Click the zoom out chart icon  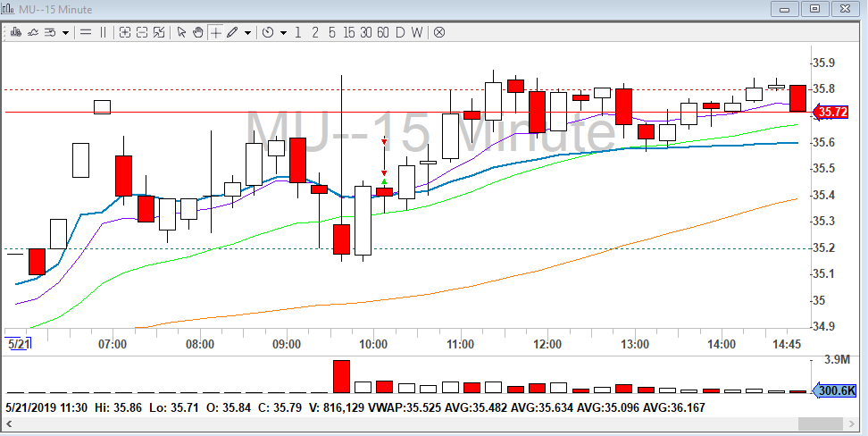click(x=142, y=33)
